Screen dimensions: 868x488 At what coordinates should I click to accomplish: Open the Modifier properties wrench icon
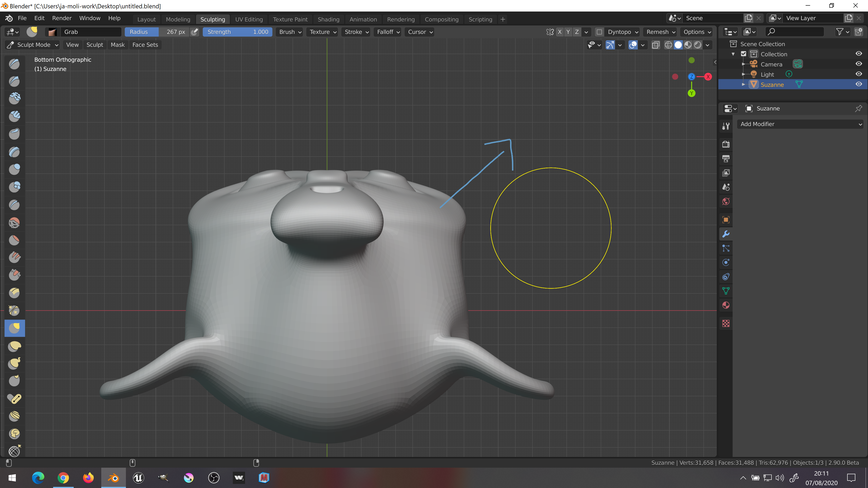pyautogui.click(x=726, y=234)
